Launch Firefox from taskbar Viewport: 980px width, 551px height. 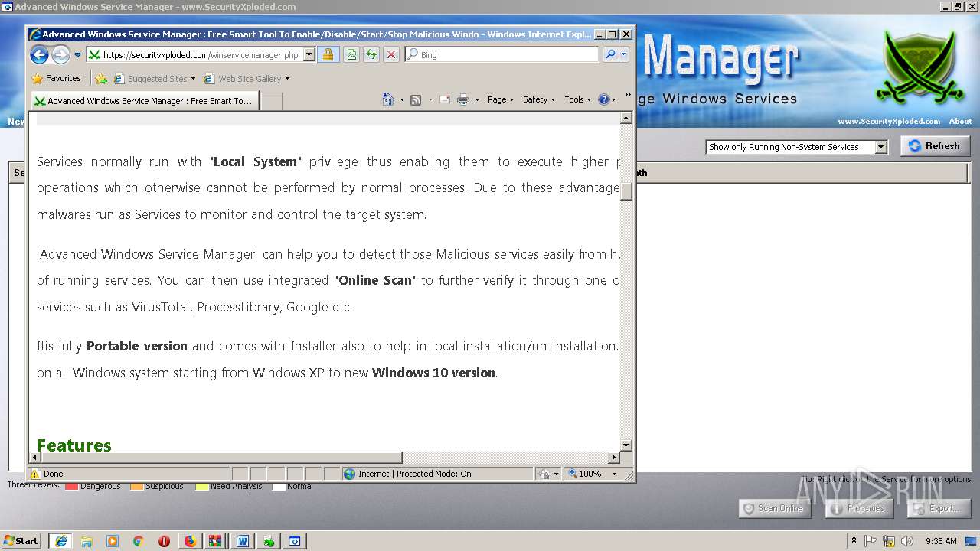point(190,540)
